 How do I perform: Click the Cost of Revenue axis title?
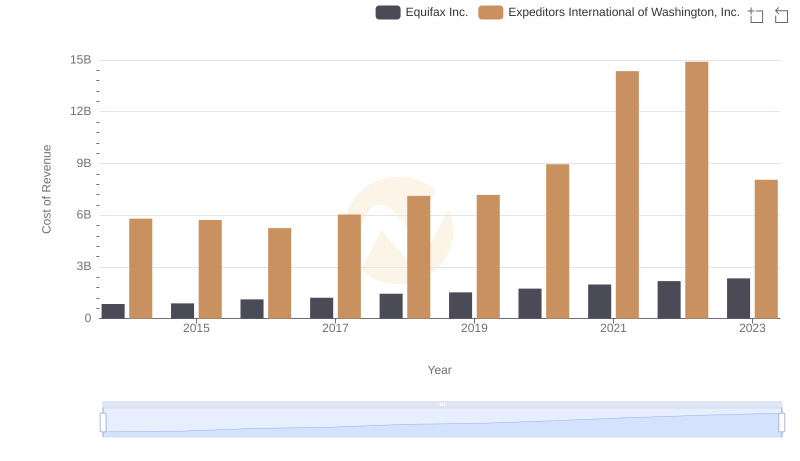pyautogui.click(x=46, y=189)
